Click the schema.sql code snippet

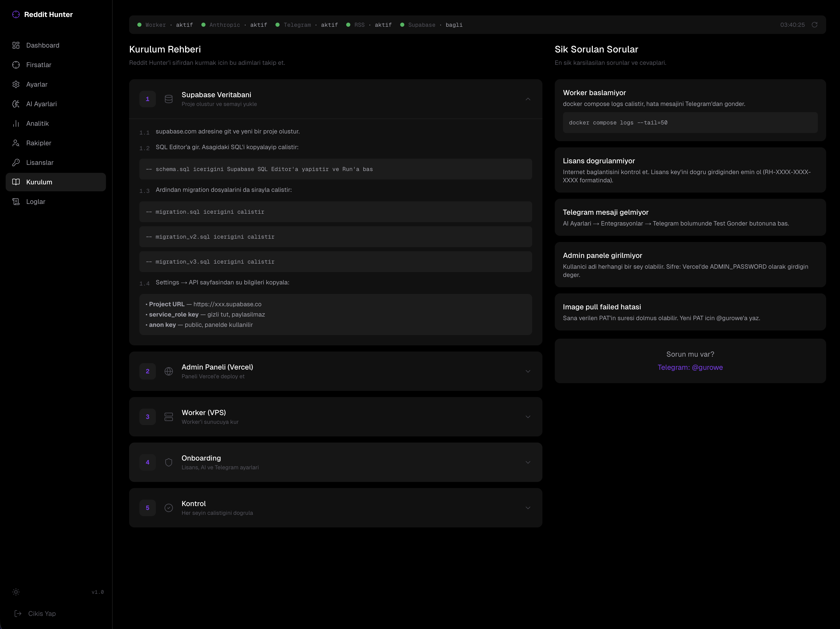[x=335, y=169]
